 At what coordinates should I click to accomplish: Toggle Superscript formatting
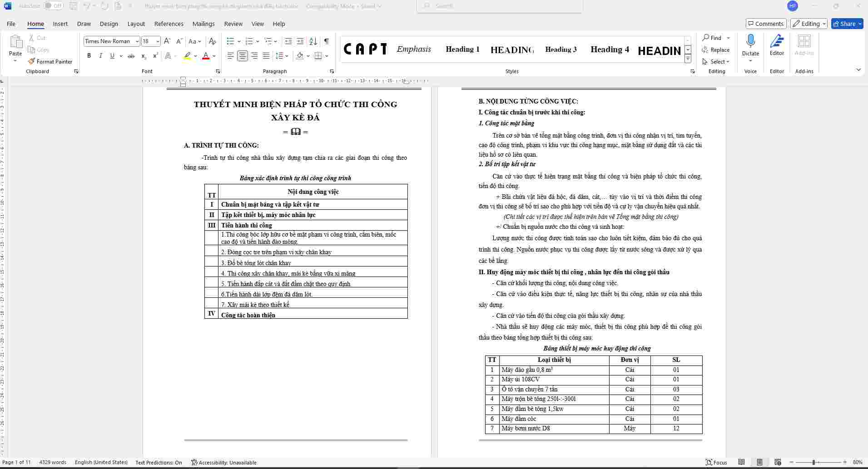[x=155, y=56]
